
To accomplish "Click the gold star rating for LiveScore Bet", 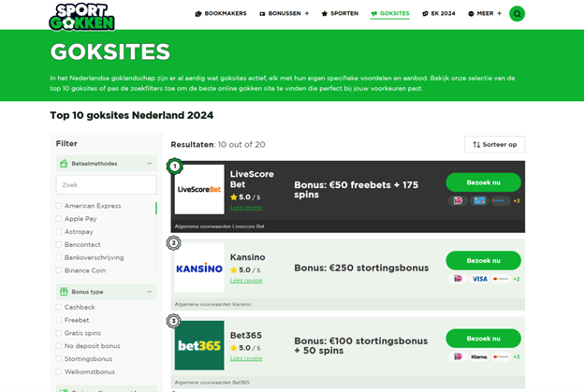I will [x=234, y=197].
